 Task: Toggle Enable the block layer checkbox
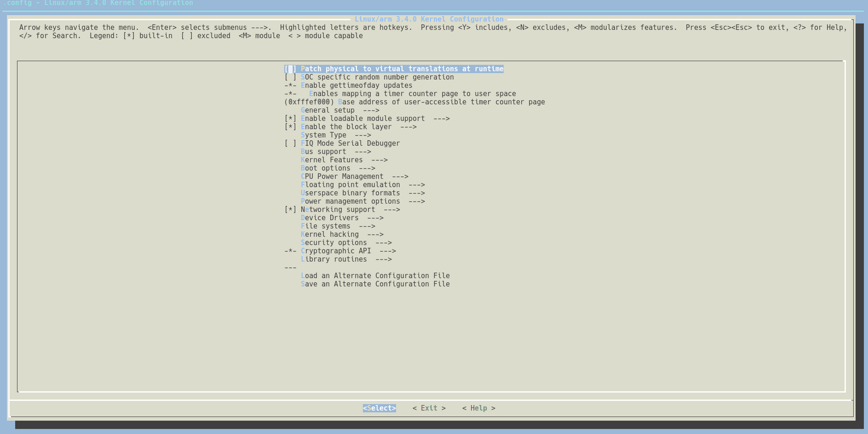coord(290,127)
